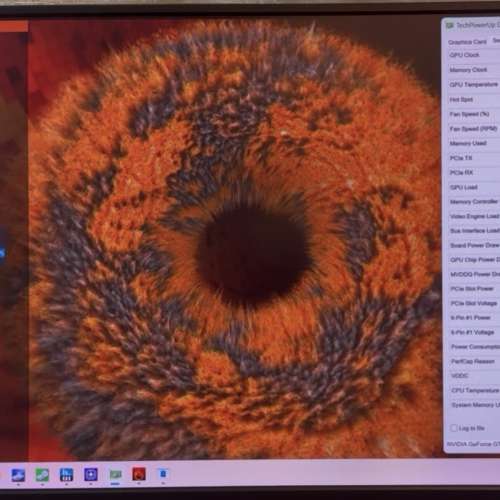Open the NVIDIA GeForce GPU selector dropdown
Screen dimensions: 500x500
473,444
